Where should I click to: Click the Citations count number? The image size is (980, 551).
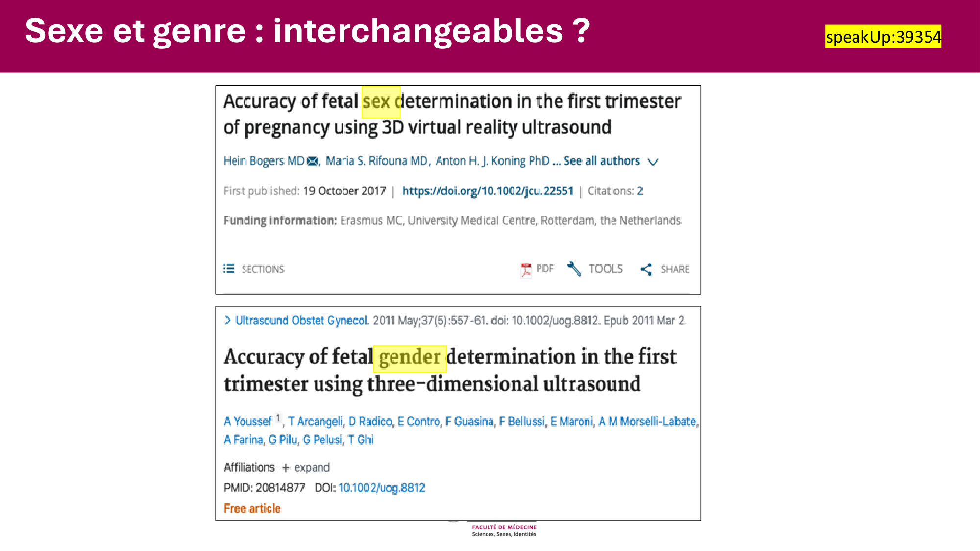pos(640,191)
